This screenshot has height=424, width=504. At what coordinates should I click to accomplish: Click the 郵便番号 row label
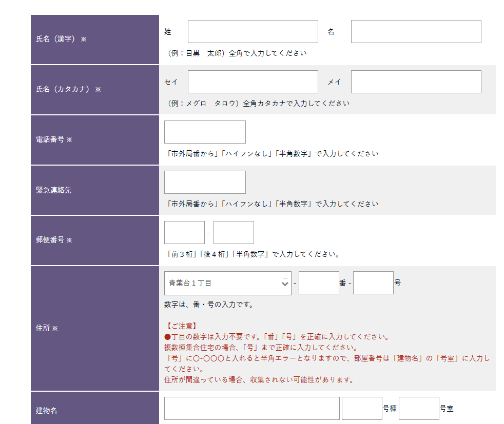[x=50, y=240]
